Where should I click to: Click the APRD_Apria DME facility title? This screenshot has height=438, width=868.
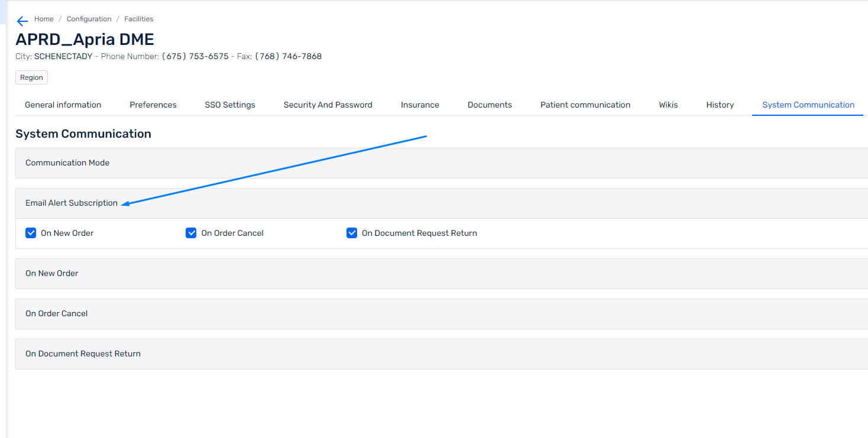pyautogui.click(x=85, y=40)
